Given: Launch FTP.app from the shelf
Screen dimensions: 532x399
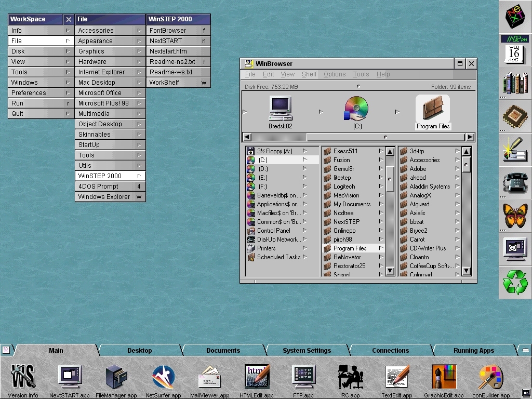Looking at the screenshot, I should coord(303,381).
